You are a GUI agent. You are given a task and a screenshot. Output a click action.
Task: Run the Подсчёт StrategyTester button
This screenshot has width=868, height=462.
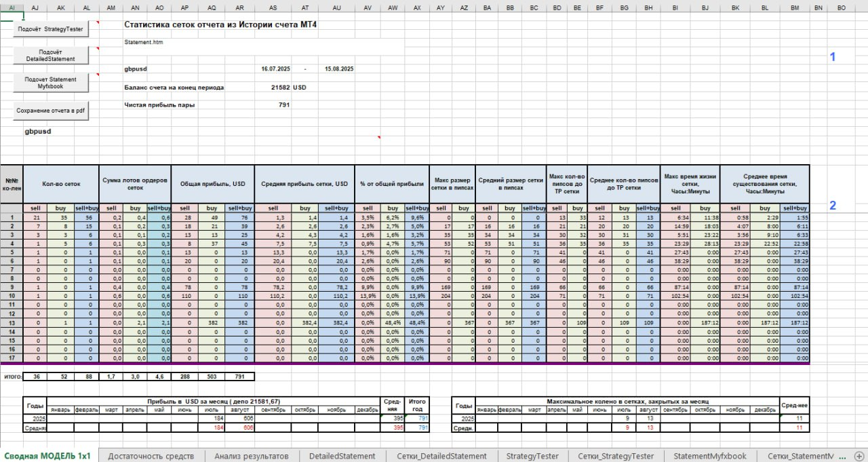52,29
